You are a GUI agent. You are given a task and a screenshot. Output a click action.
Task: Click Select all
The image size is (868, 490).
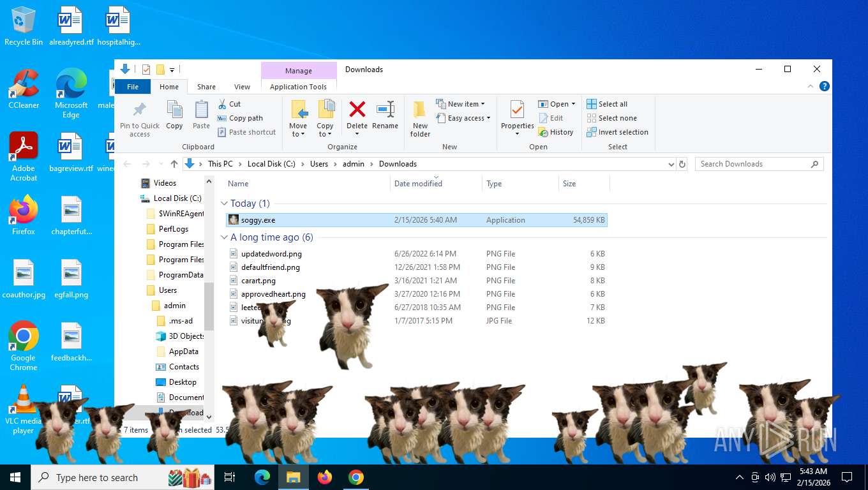click(607, 104)
